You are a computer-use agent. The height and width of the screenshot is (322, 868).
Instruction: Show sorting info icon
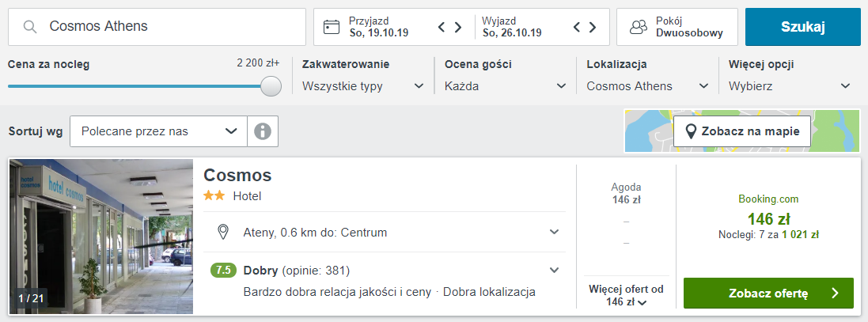[x=263, y=131]
